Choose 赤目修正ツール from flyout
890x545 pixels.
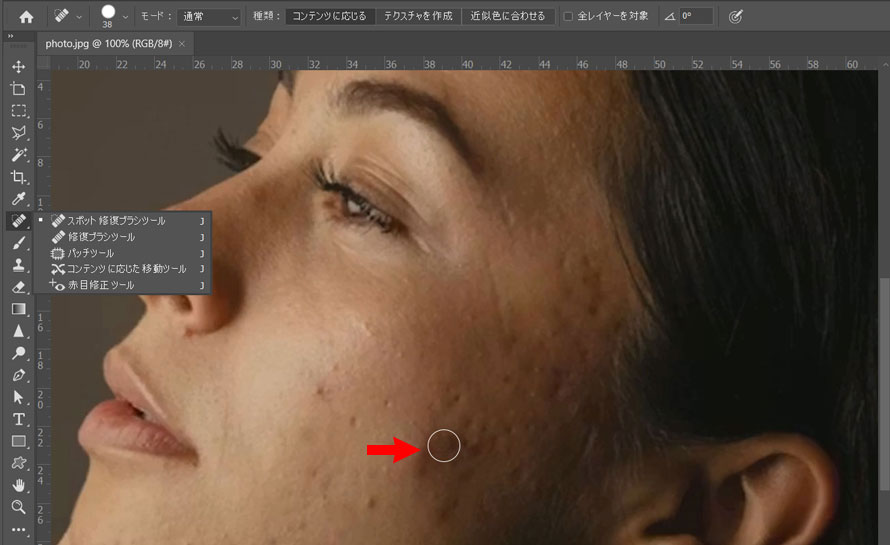pos(123,285)
